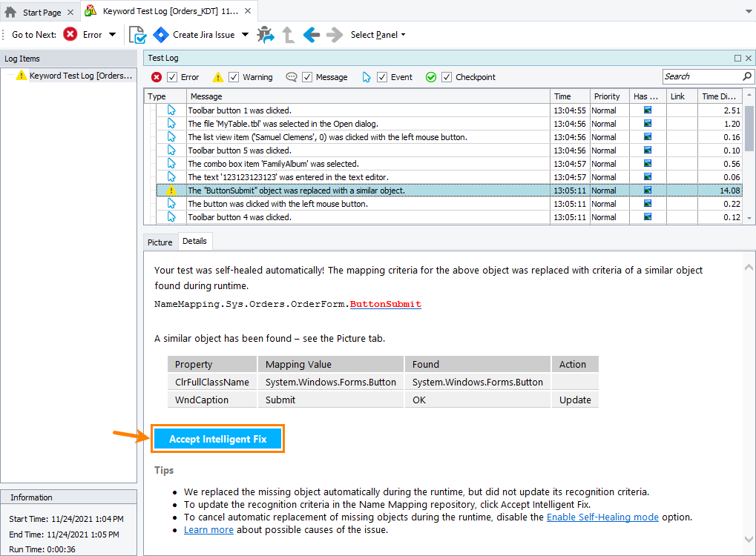Expand the Create Jira Issue dropdown arrow
Viewport: 756px width, 556px height.
tap(246, 35)
